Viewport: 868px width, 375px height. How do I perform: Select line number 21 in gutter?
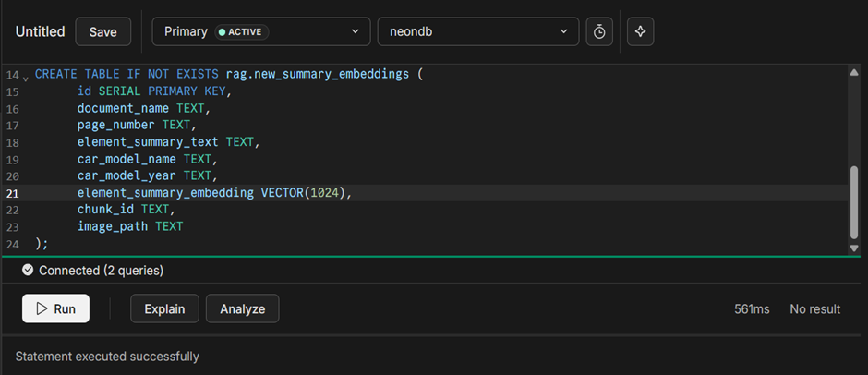coord(13,193)
